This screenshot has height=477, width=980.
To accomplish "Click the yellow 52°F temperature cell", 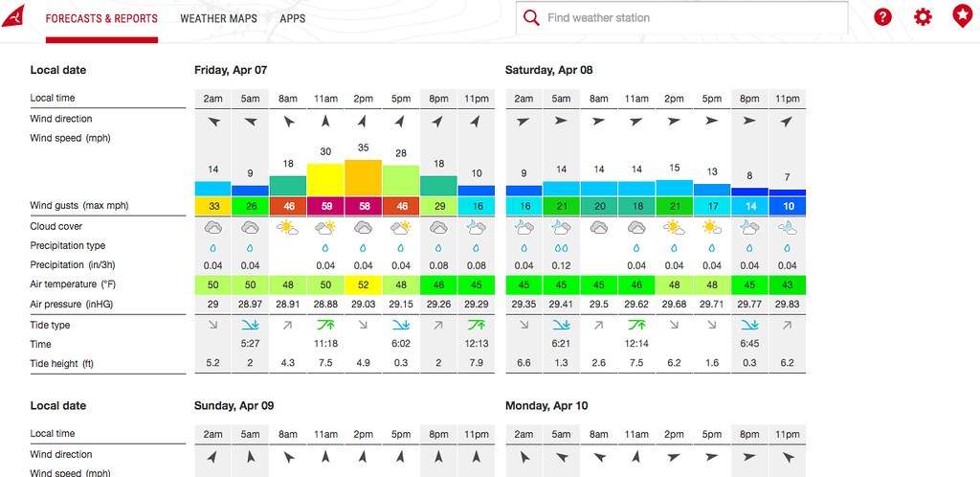I will [x=363, y=285].
